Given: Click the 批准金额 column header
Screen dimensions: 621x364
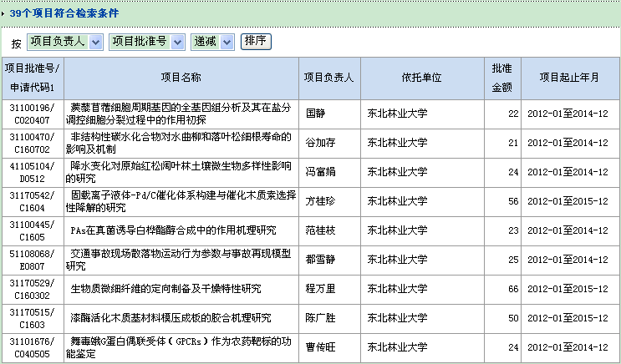Looking at the screenshot, I should pyautogui.click(x=502, y=78).
